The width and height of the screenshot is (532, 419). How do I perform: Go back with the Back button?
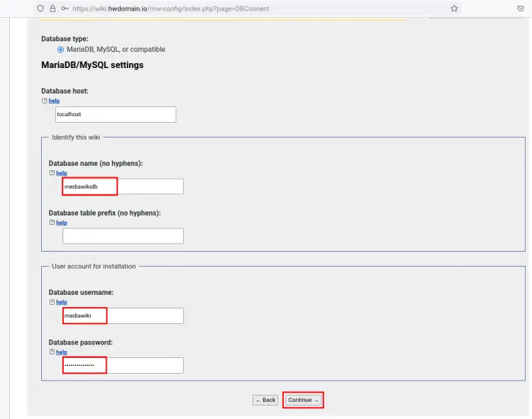tap(265, 400)
